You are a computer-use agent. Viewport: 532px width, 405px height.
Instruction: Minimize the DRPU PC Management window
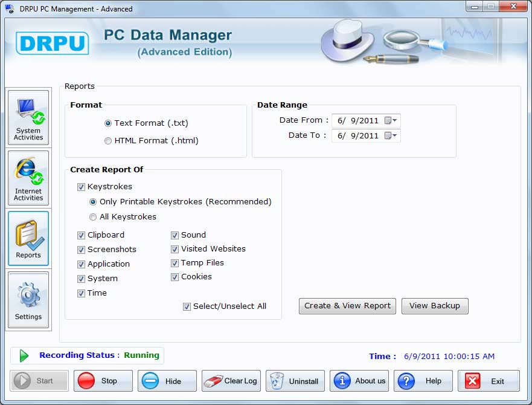475,7
